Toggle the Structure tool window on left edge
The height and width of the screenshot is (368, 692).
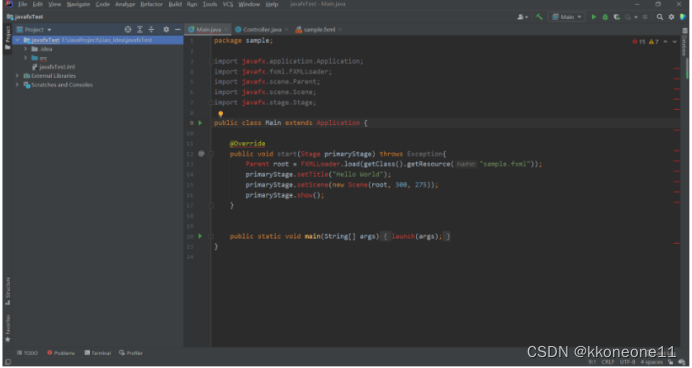(8, 291)
